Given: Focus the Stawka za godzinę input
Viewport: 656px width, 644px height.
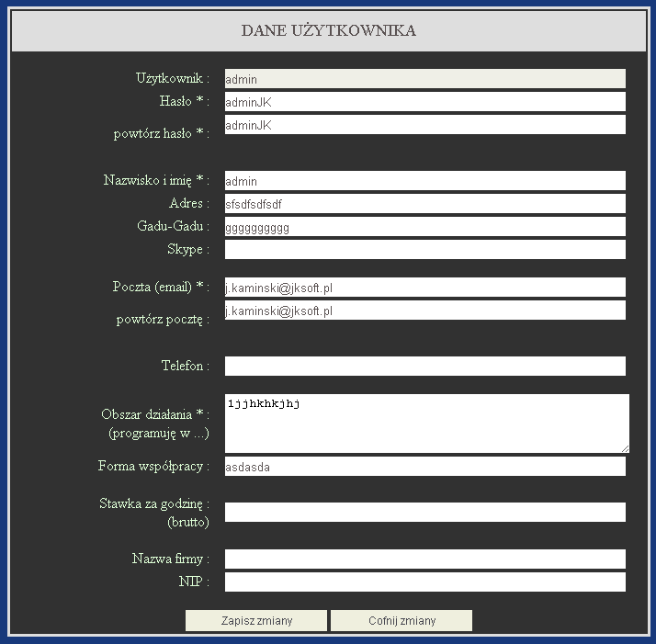Looking at the screenshot, I should [x=424, y=513].
